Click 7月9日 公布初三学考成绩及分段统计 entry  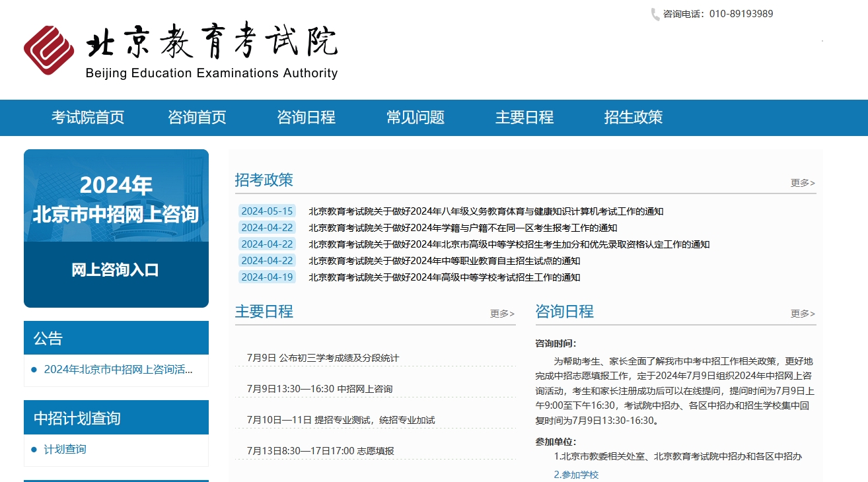click(x=323, y=358)
